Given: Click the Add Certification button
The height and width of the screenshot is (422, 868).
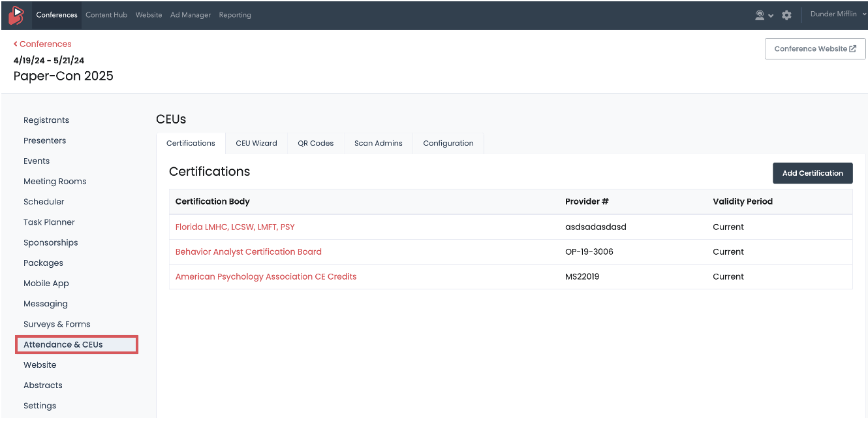Looking at the screenshot, I should [x=813, y=173].
